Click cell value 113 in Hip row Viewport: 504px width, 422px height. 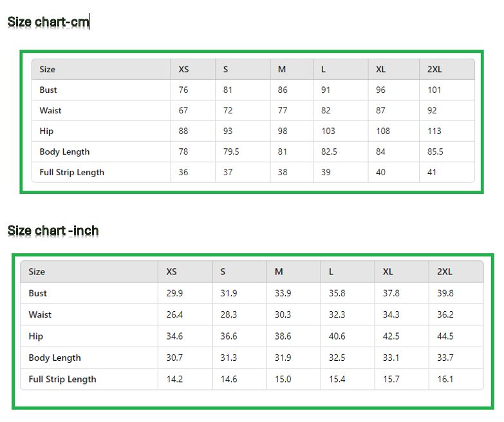pos(434,131)
